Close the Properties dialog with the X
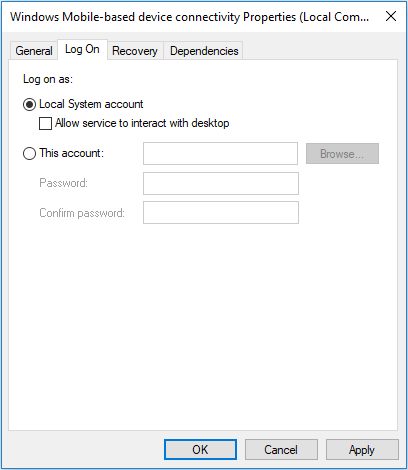The height and width of the screenshot is (470, 408). [391, 16]
